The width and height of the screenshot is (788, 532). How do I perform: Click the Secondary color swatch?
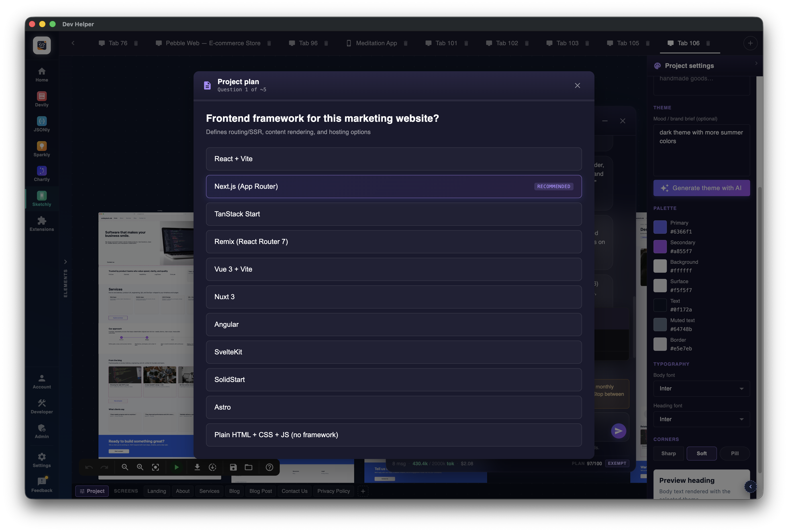[660, 246]
